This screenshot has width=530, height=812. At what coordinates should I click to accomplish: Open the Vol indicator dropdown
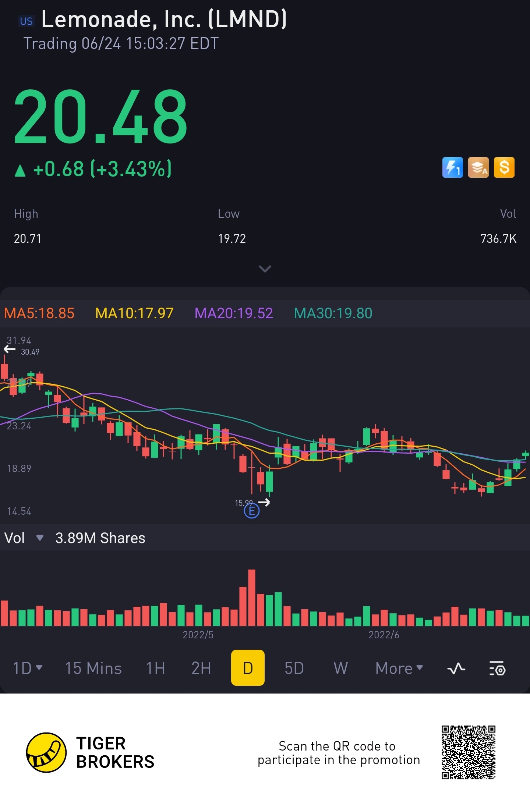[24, 538]
